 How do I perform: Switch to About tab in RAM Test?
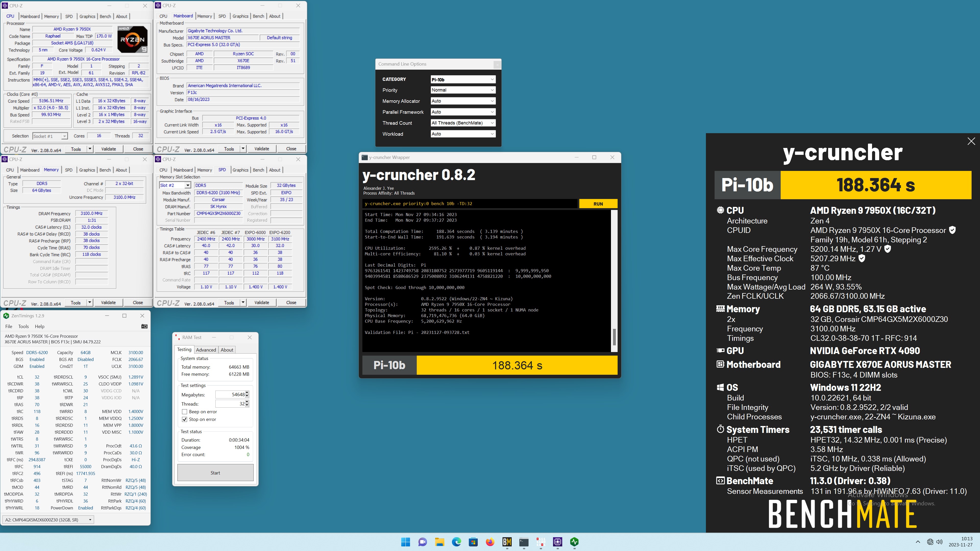click(x=227, y=350)
